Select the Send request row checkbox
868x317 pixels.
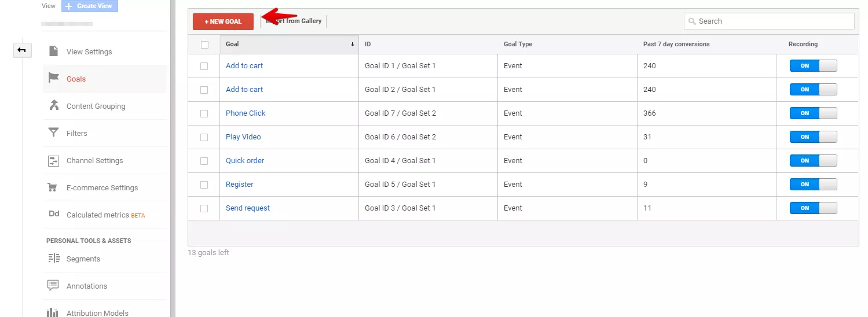[204, 208]
